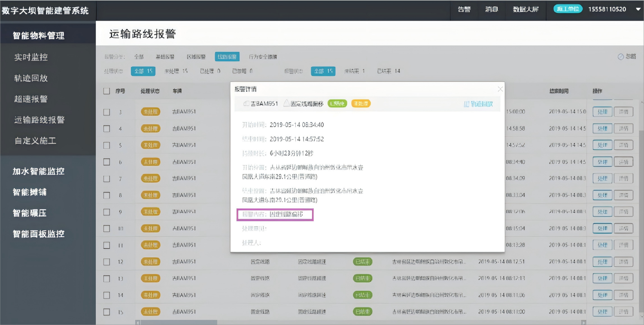Toggle the select-all checkbox in table header
This screenshot has width=644, height=325.
[x=107, y=91]
